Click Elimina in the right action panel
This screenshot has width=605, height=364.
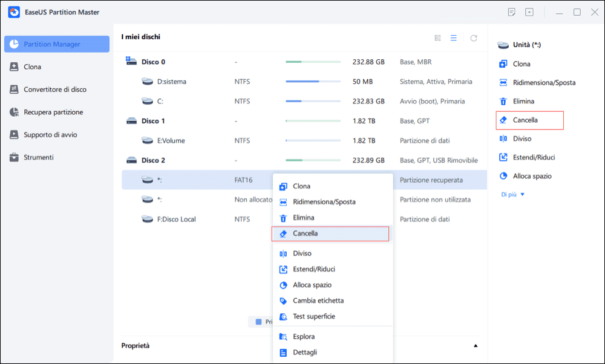516,102
